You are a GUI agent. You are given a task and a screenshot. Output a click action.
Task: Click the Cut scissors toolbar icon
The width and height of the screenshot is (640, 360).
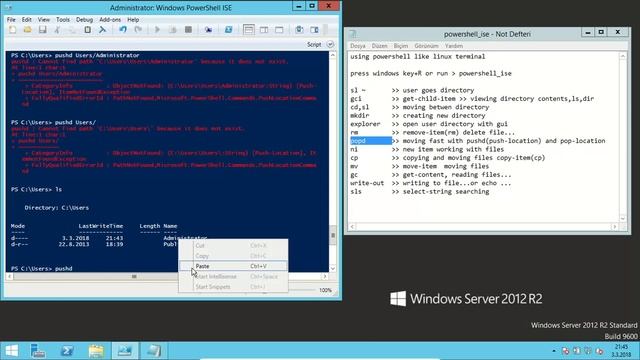[57, 30]
